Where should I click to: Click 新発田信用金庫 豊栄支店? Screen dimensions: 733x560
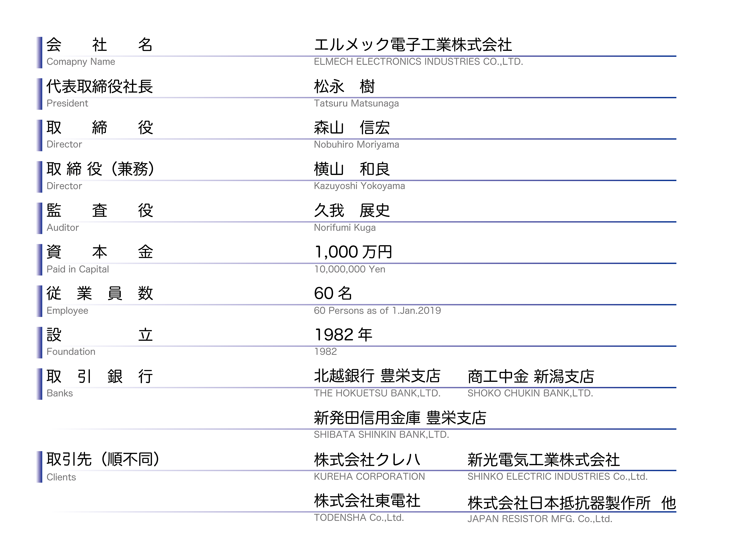click(x=400, y=418)
